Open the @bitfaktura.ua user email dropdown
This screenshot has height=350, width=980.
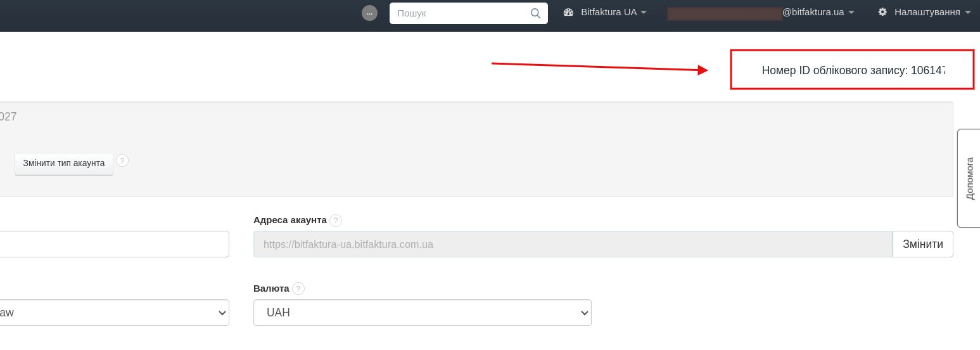tap(817, 12)
